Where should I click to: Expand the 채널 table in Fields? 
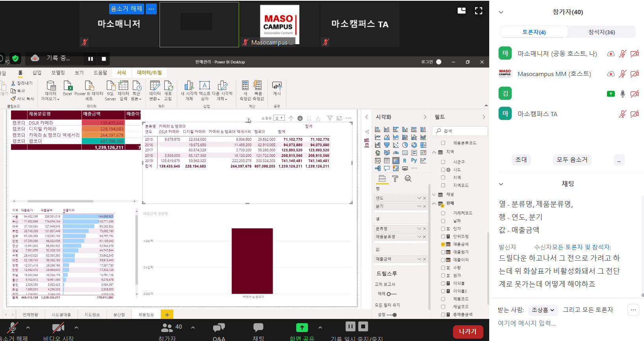[434, 195]
